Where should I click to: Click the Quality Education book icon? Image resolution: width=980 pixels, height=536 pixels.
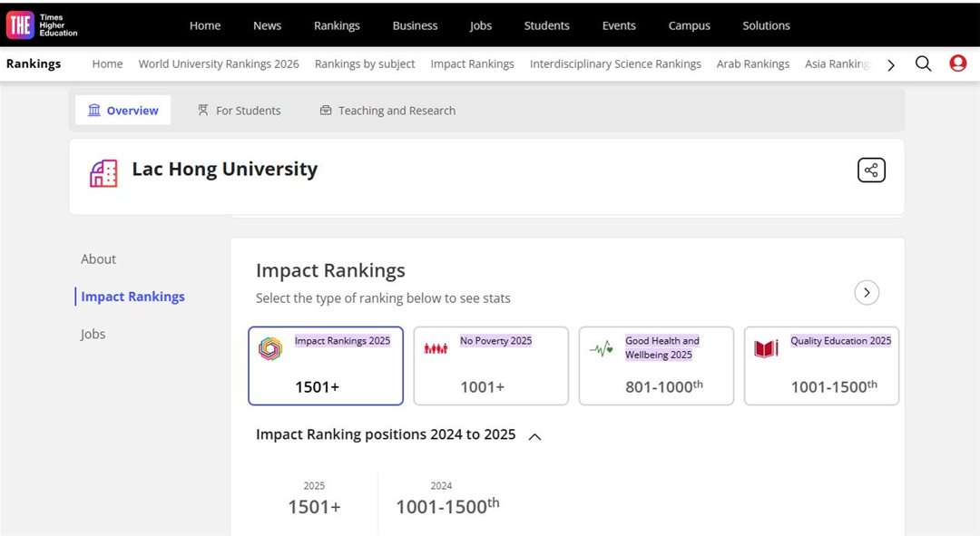pyautogui.click(x=766, y=348)
